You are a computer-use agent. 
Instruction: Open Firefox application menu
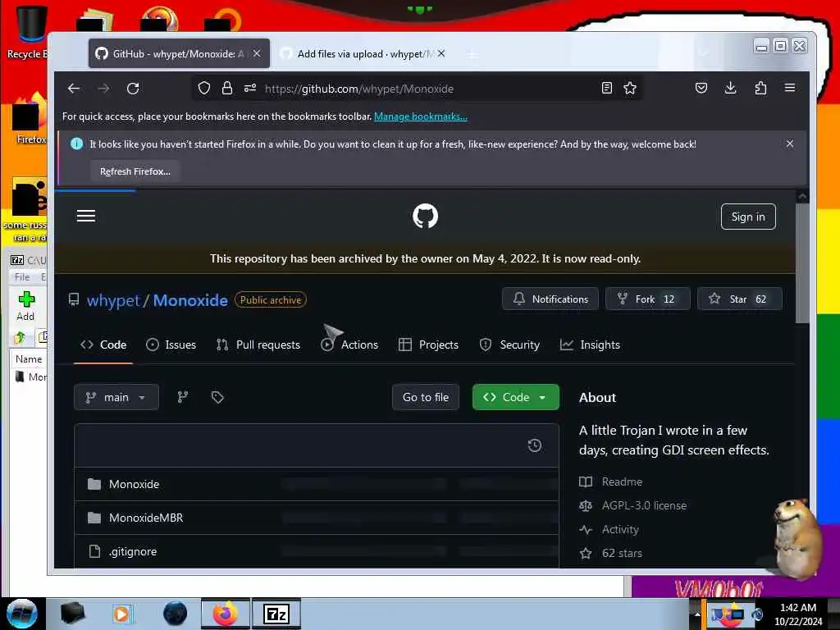click(x=790, y=88)
